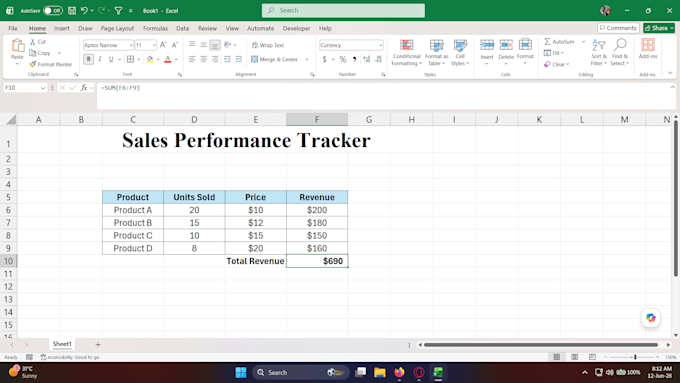Click the Paste clipboard icon

pos(17,45)
